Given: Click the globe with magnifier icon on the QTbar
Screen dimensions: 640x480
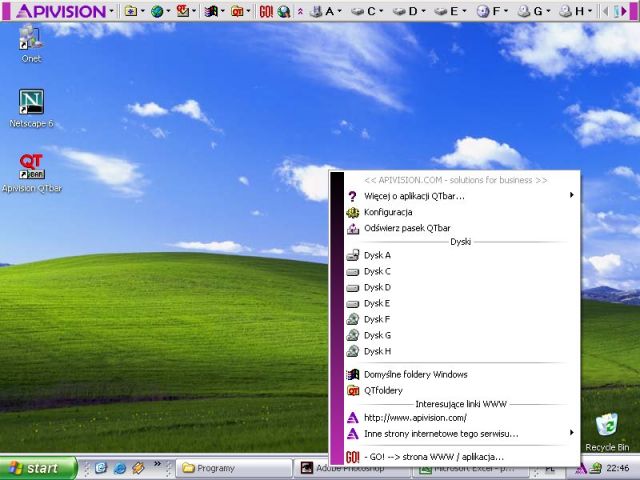Looking at the screenshot, I should point(284,11).
